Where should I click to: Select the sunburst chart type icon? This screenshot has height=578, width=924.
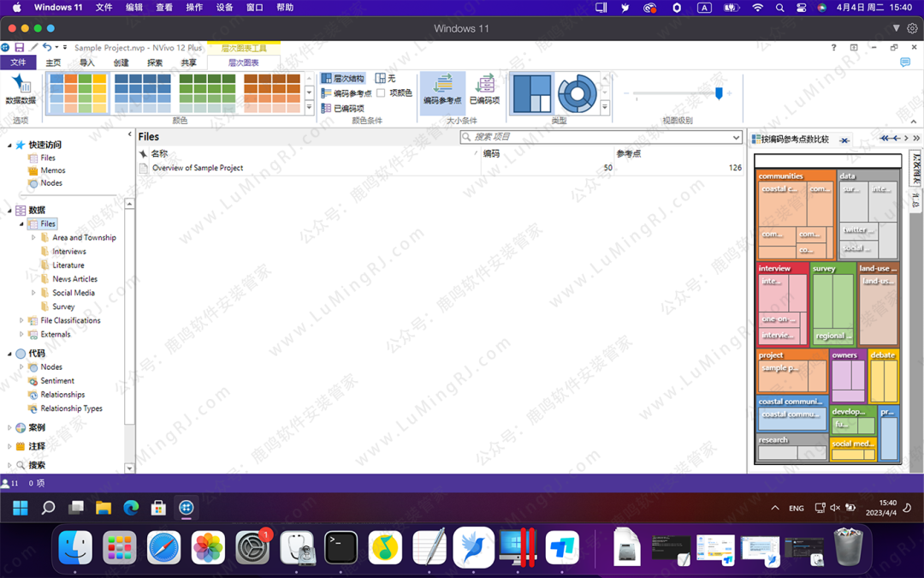coord(576,93)
